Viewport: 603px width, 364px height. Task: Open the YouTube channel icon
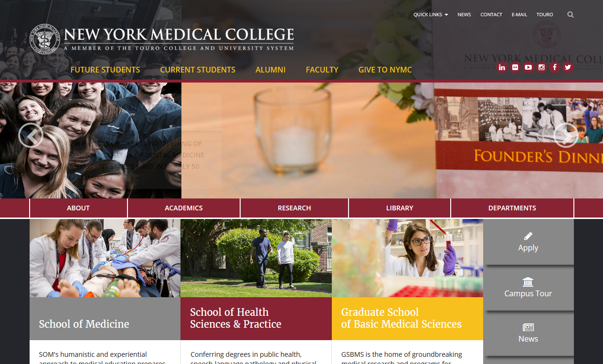point(528,67)
